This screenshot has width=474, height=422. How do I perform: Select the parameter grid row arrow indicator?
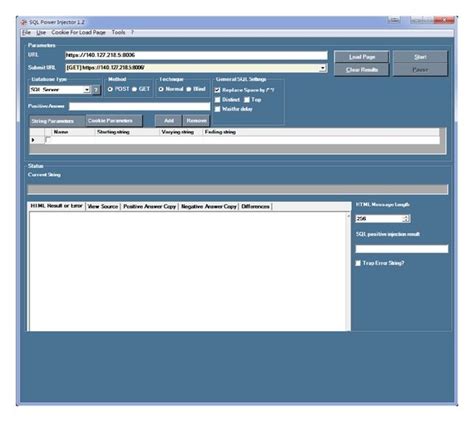pyautogui.click(x=33, y=140)
